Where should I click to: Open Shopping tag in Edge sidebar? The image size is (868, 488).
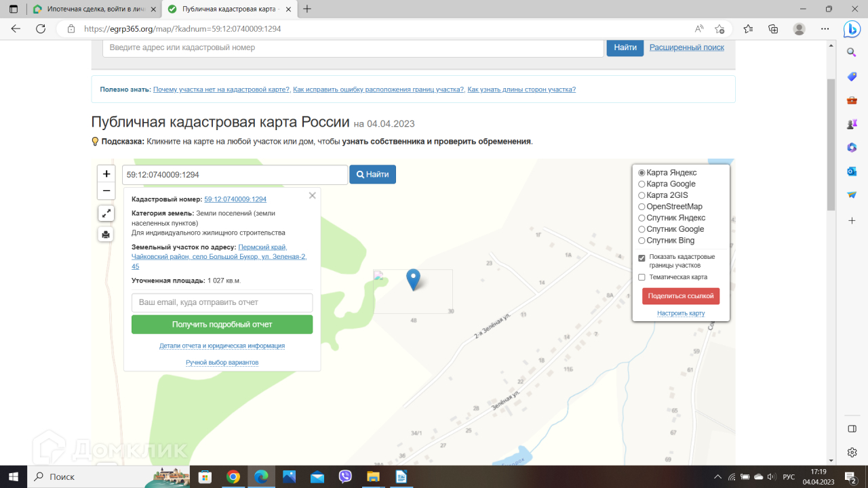pyautogui.click(x=852, y=77)
